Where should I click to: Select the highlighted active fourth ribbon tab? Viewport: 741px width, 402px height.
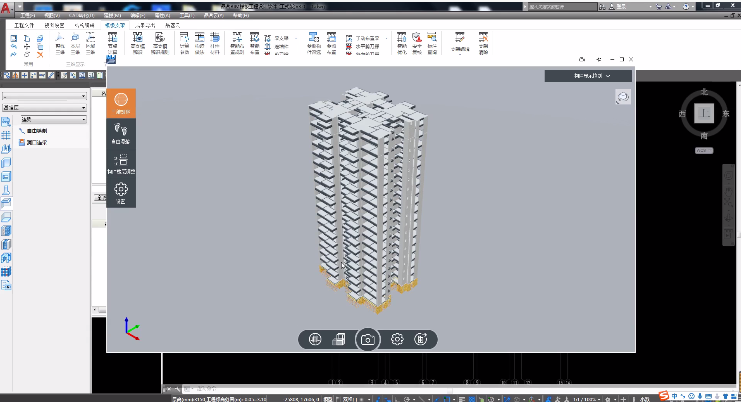[115, 25]
